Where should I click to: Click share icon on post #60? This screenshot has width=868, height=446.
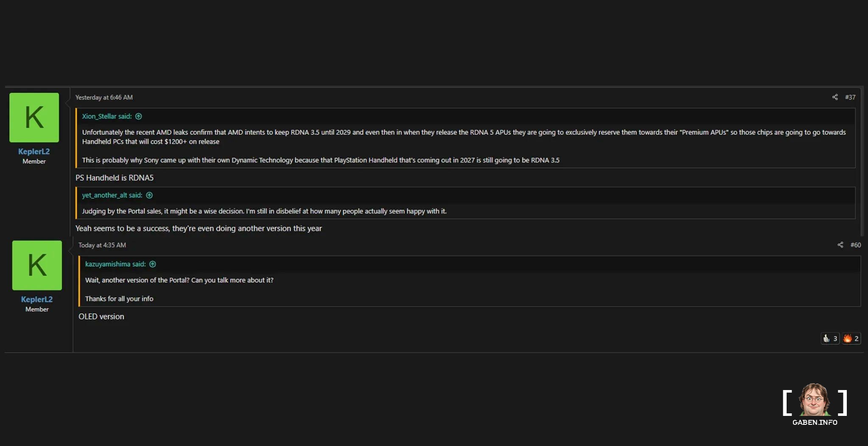pyautogui.click(x=840, y=245)
